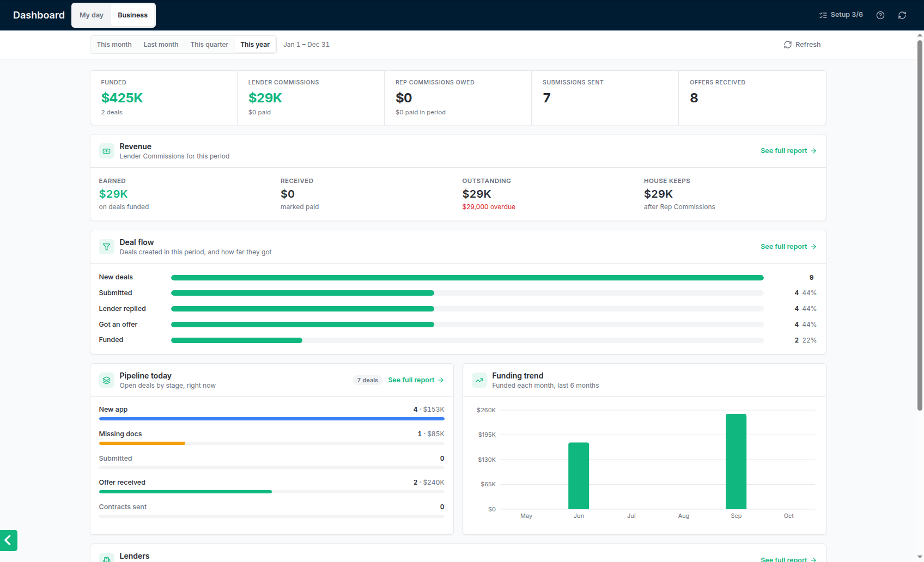Click the Refresh button
Screen dimensions: 924x562
802,45
